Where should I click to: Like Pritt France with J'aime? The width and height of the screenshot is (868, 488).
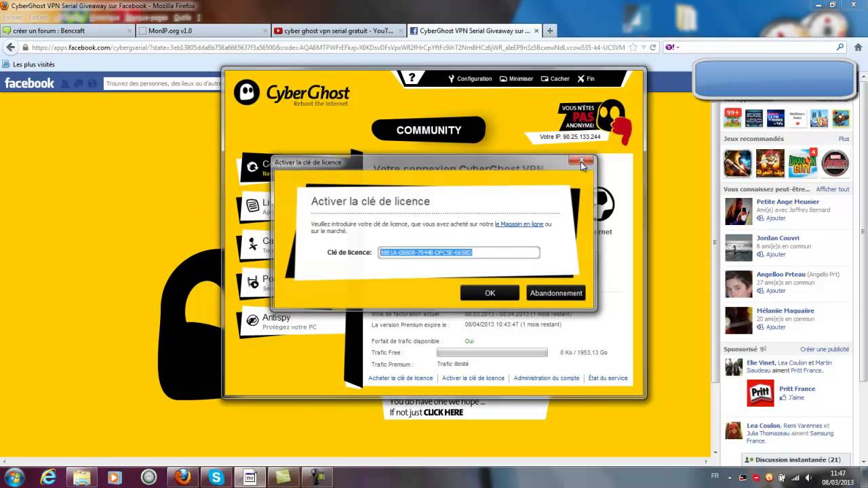point(791,398)
